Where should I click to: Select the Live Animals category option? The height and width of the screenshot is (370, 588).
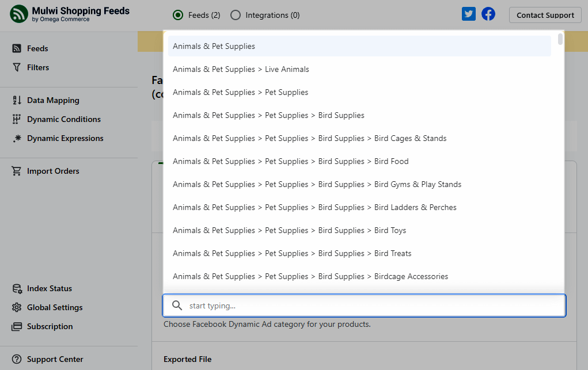241,70
